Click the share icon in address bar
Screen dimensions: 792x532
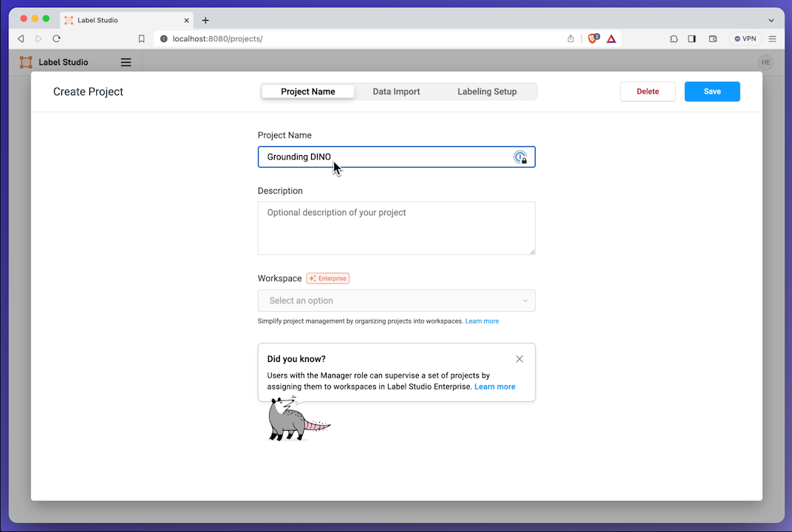pos(570,39)
